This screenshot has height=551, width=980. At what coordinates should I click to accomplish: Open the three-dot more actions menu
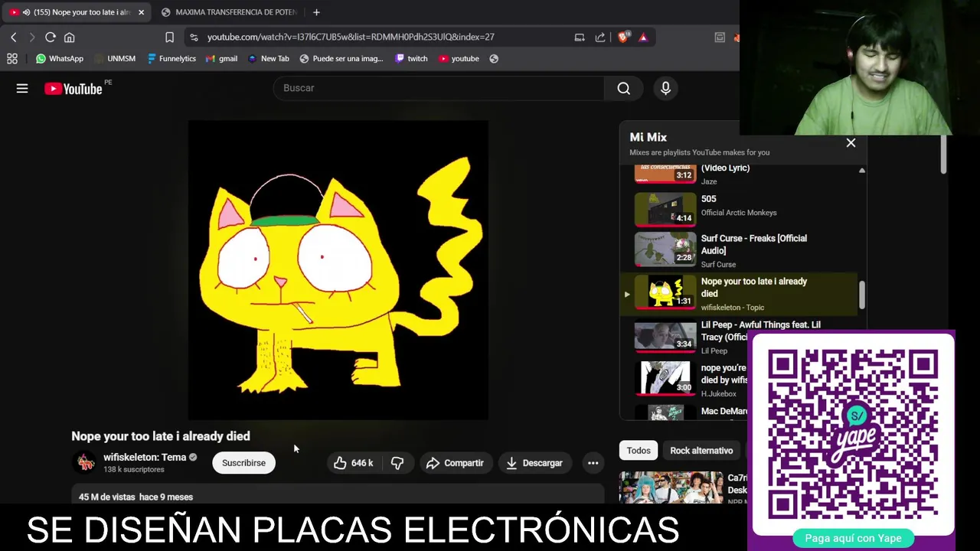(x=593, y=463)
